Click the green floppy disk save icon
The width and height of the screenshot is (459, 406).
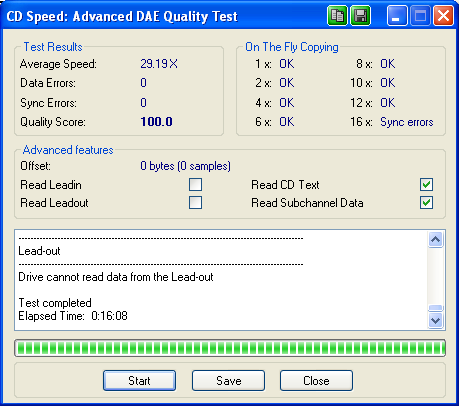(x=360, y=16)
